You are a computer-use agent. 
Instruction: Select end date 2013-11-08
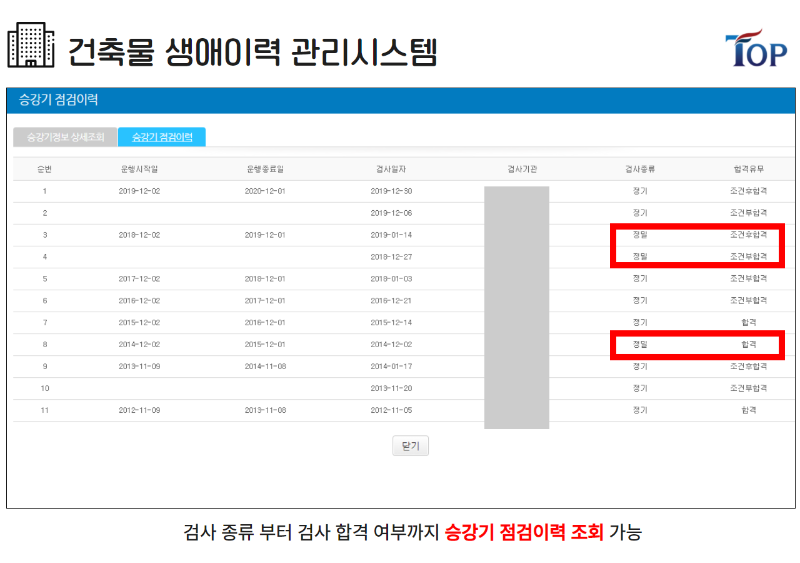pyautogui.click(x=265, y=410)
